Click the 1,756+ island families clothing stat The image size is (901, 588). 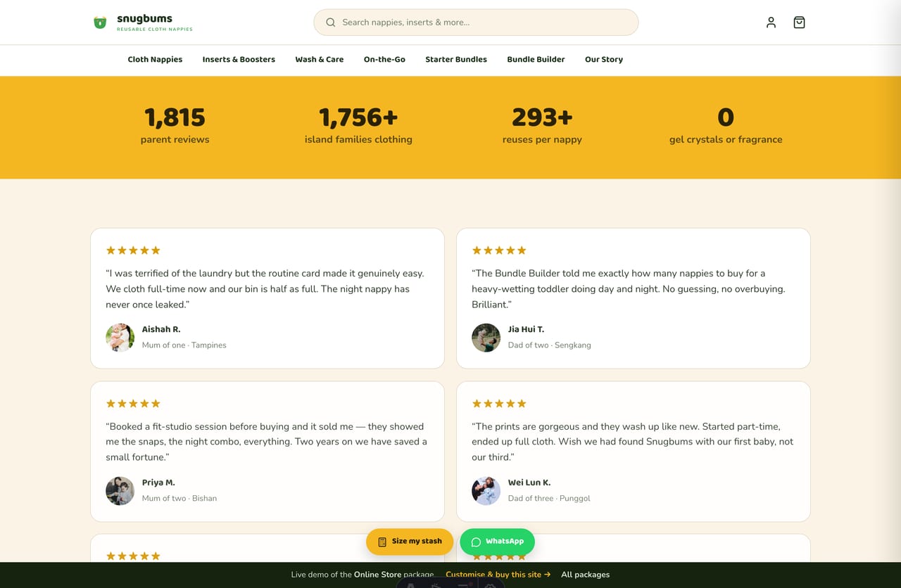click(358, 126)
